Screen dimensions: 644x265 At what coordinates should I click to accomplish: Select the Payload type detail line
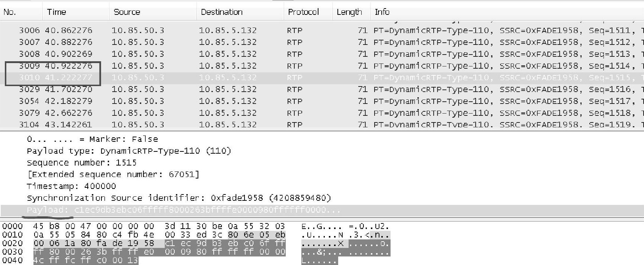pyautogui.click(x=129, y=151)
